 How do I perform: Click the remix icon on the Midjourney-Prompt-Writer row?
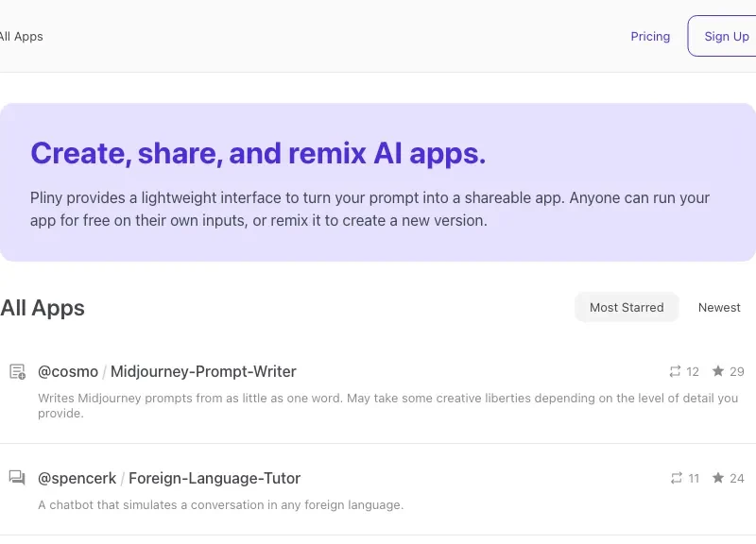(675, 371)
